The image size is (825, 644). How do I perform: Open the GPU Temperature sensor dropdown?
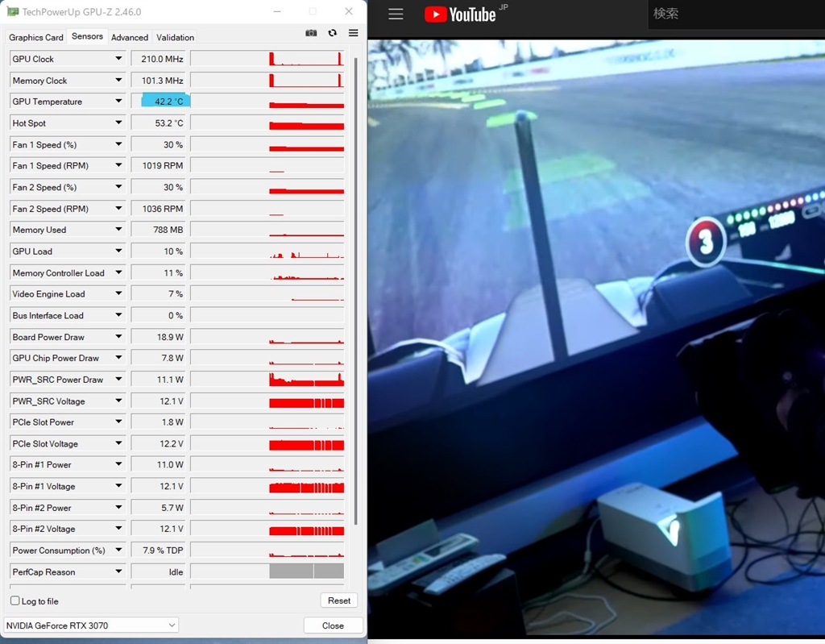(118, 101)
